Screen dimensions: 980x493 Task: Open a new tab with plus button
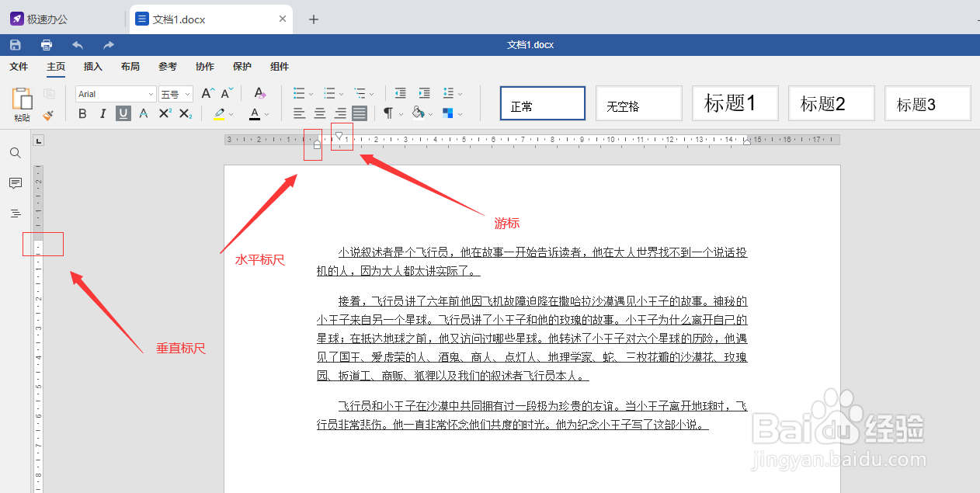[x=314, y=19]
